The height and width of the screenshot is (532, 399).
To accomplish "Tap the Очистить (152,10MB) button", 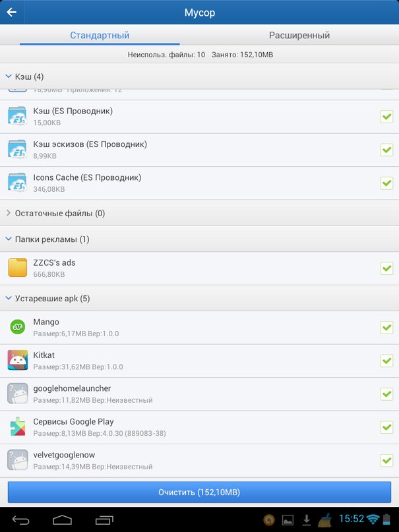I will click(x=199, y=492).
